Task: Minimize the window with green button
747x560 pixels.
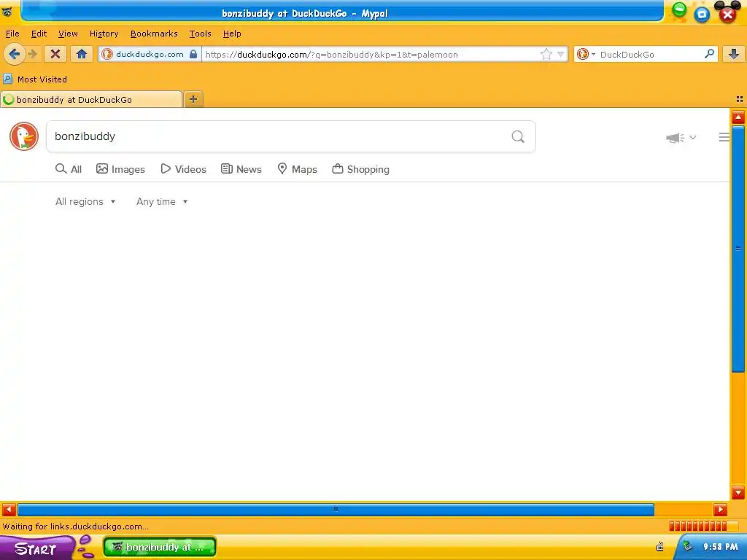Action: tap(679, 9)
